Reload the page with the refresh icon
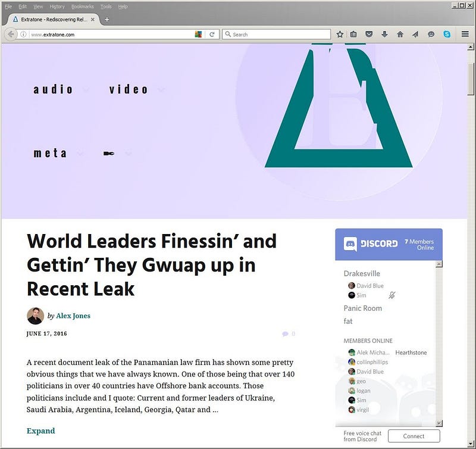 click(212, 35)
